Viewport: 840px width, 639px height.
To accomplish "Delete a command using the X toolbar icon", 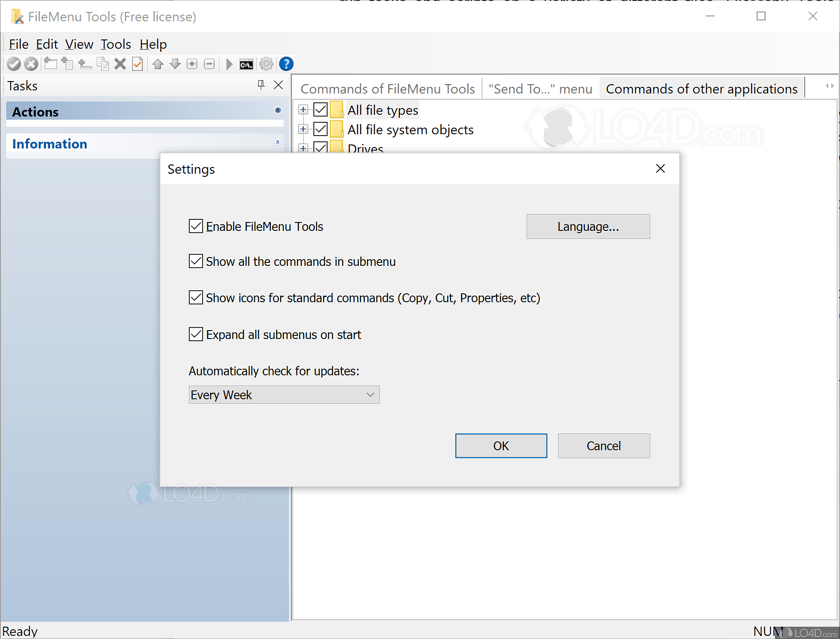I will click(120, 64).
